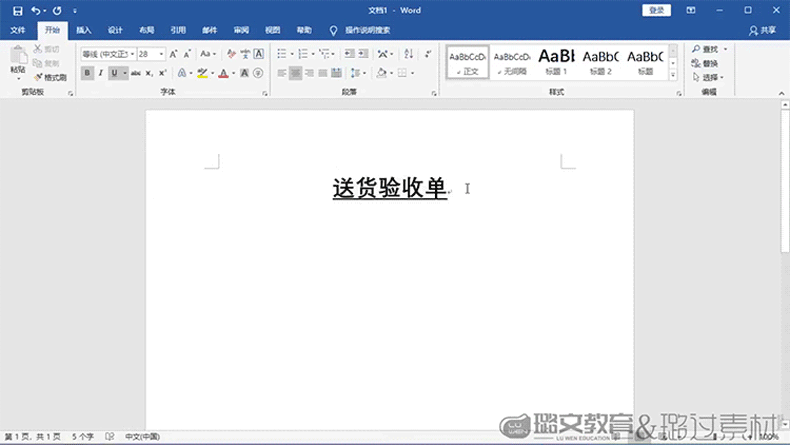Click the distributed alignment icon

(x=337, y=73)
